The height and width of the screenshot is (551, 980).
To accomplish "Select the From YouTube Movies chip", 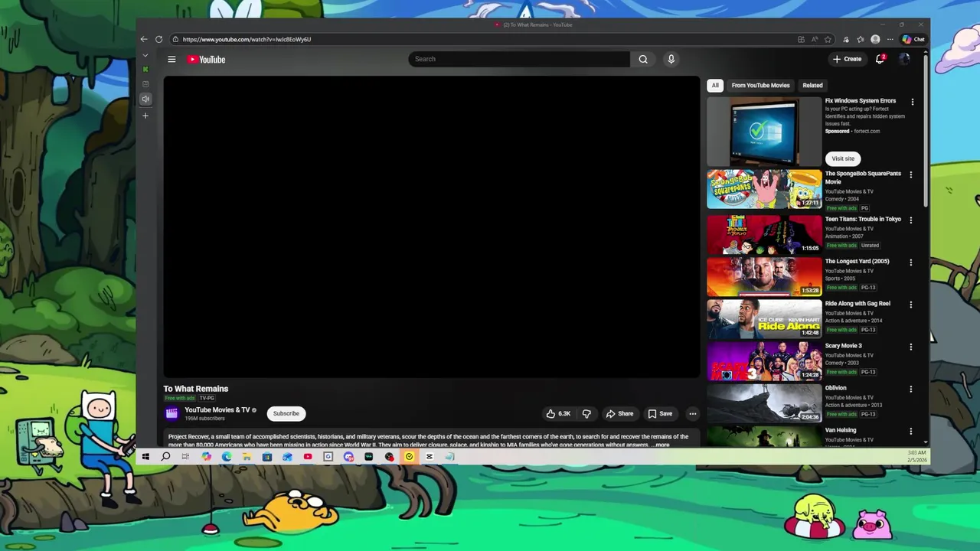I will (x=760, y=85).
